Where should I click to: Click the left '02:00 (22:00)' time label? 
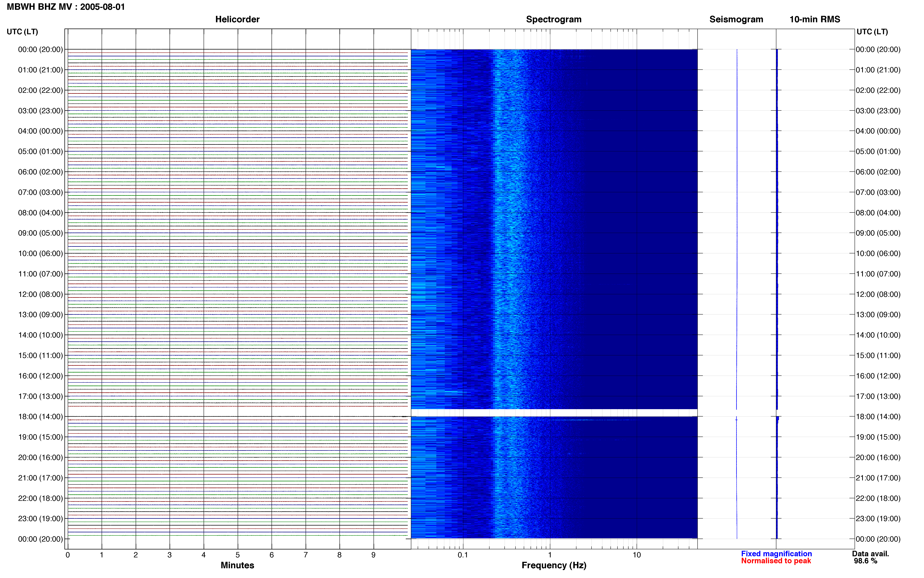(x=41, y=90)
